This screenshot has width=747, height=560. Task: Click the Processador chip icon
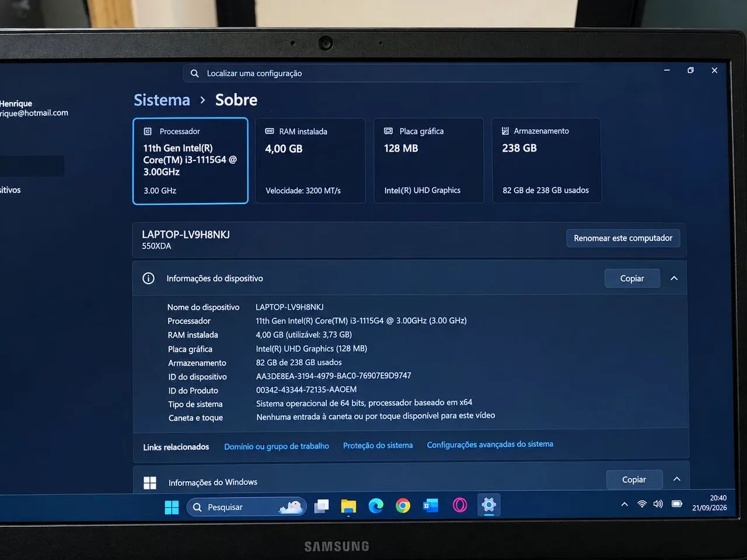tap(148, 131)
